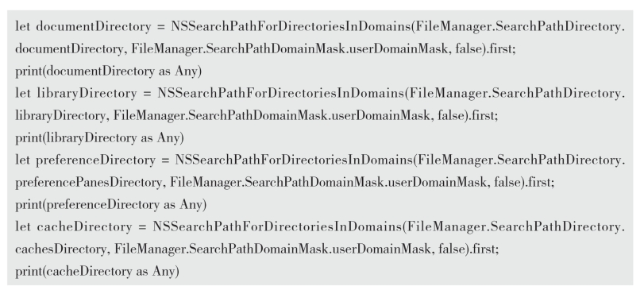Click the print(libraryDirectory as Any) line
644x290 pixels.
[99, 138]
